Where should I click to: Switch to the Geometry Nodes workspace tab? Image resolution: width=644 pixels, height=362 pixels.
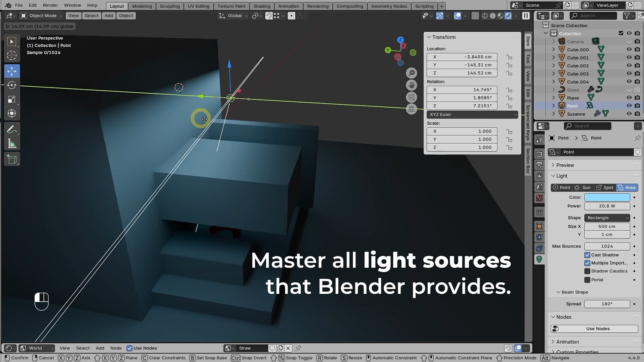(x=389, y=6)
